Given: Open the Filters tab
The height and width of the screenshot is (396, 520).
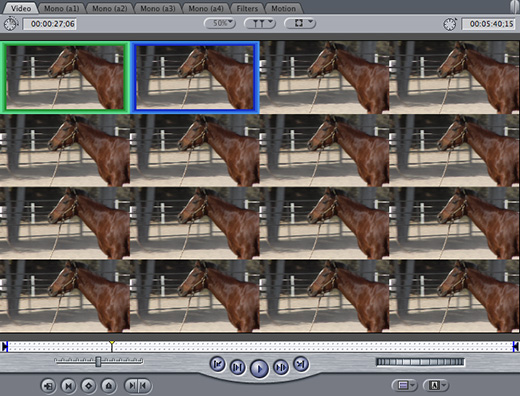Looking at the screenshot, I should click(247, 8).
